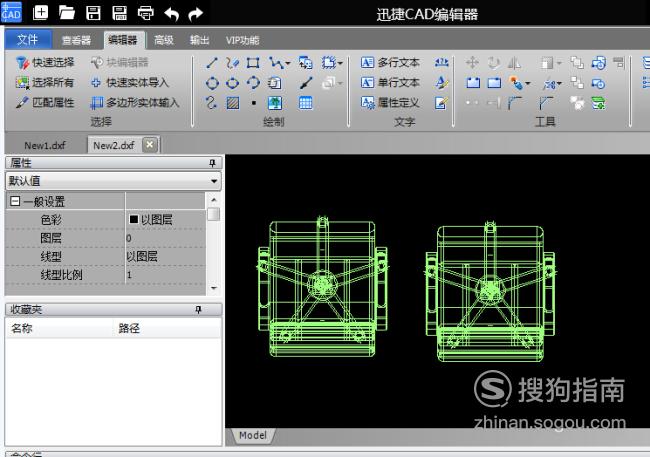This screenshot has width=650, height=457.
Task: Click the 单行文本 button
Action: (390, 83)
